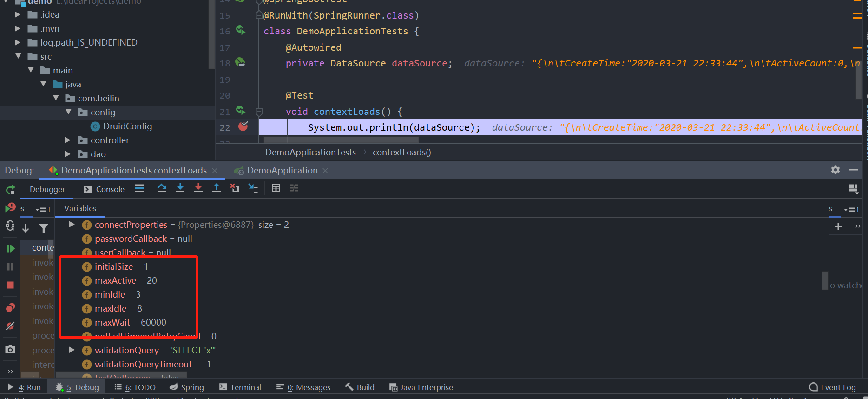Open the Frames tab layout dropdown
Image resolution: width=868 pixels, height=399 pixels.
tap(43, 209)
